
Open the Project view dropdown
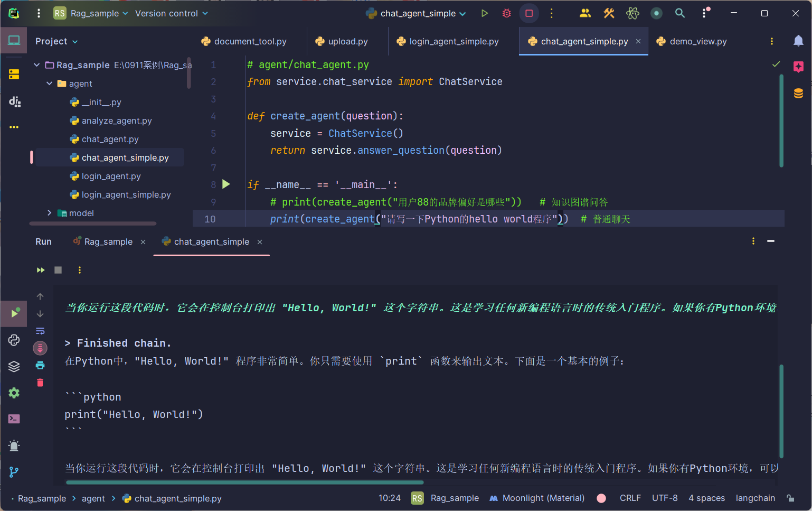pyautogui.click(x=56, y=41)
